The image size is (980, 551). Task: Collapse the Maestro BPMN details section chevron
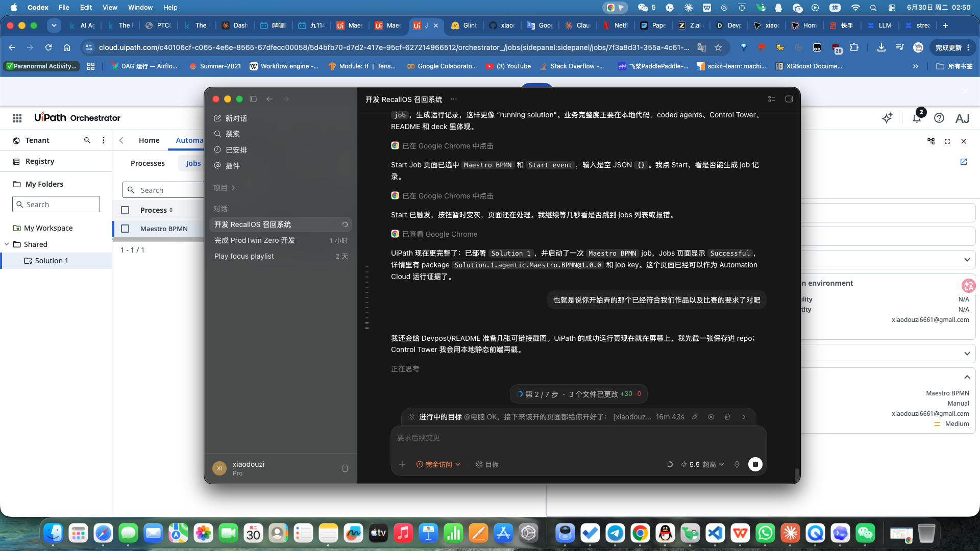(x=967, y=377)
